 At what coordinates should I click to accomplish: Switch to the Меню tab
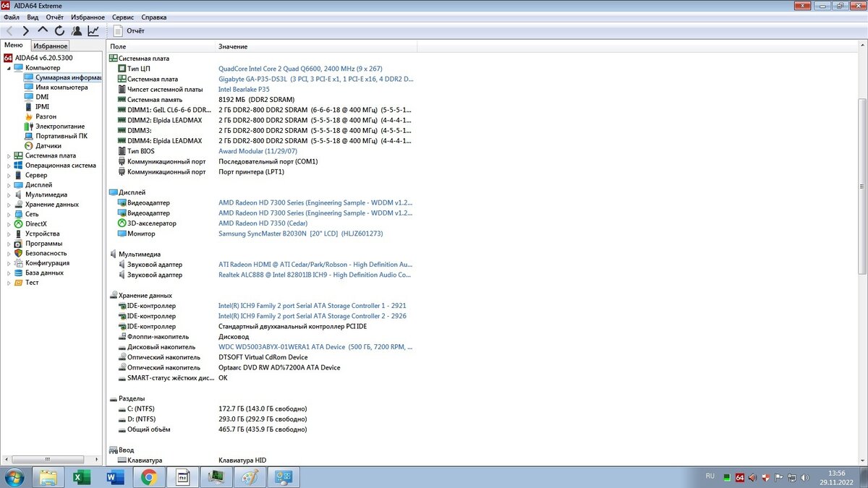[14, 45]
